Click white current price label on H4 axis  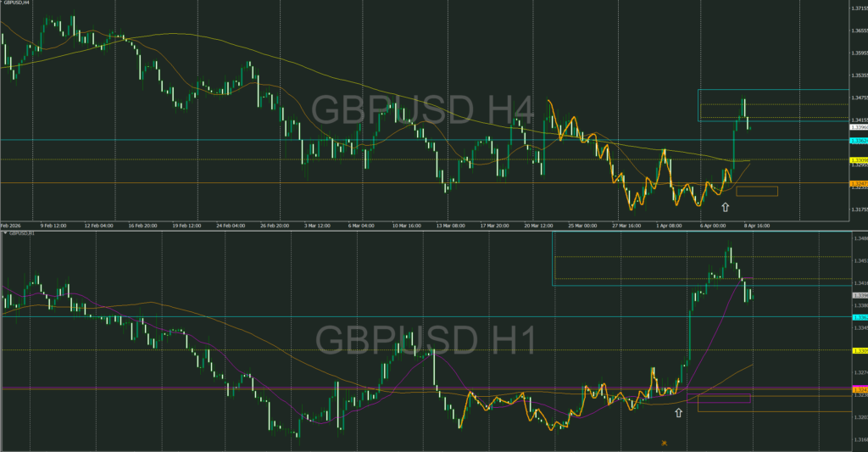point(856,130)
